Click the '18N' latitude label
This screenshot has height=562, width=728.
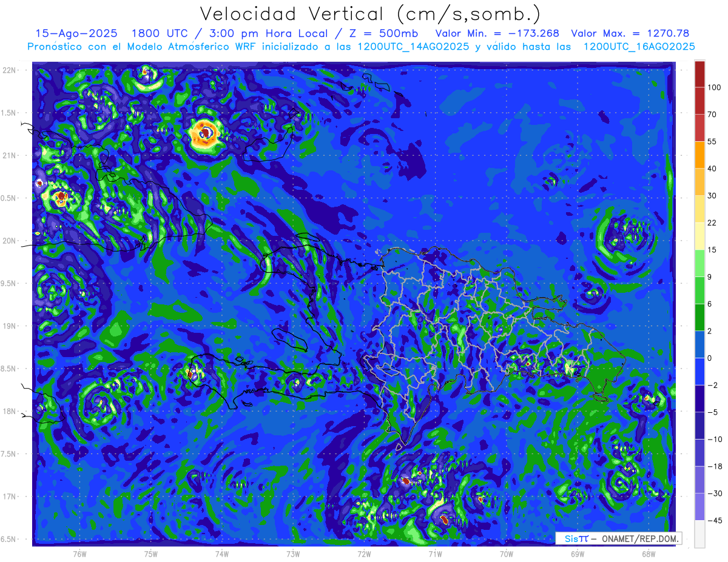(x=10, y=412)
